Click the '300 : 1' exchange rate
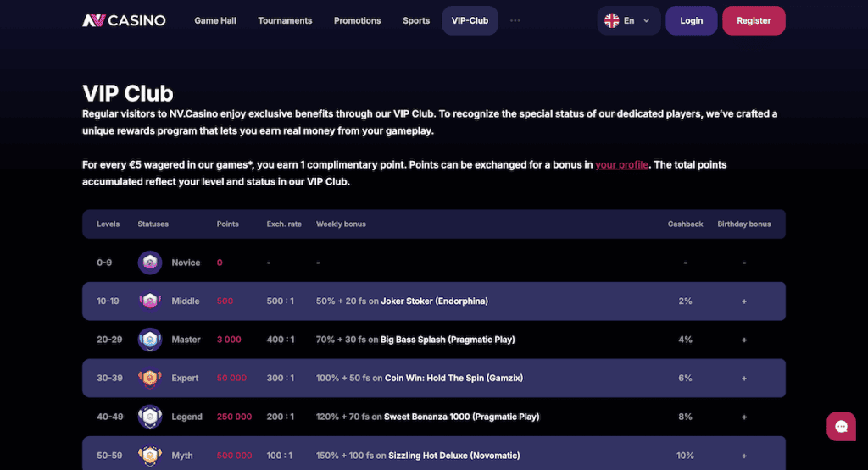Screen dimensions: 868x470 (x=281, y=379)
